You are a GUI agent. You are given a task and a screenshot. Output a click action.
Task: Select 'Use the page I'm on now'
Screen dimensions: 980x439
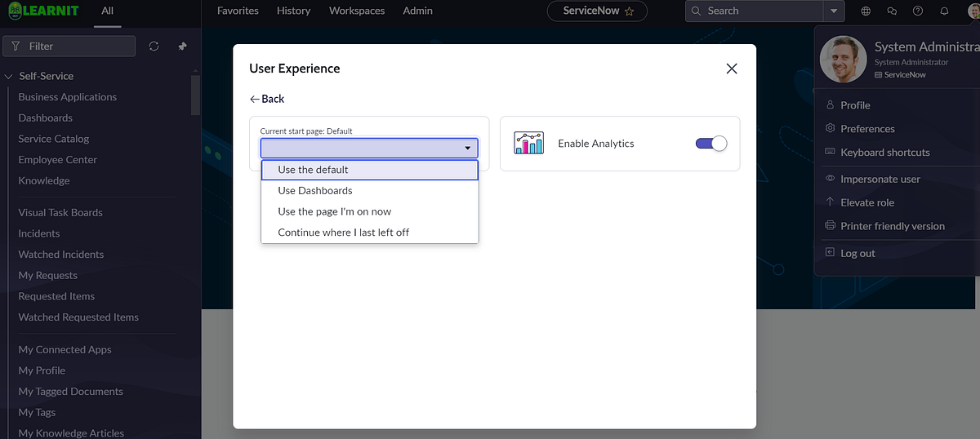[369, 211]
